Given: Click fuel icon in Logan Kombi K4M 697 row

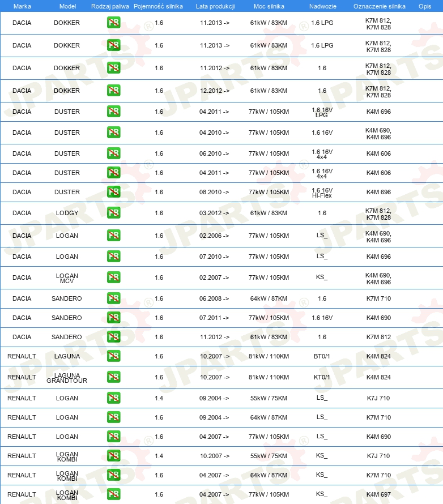Looking at the screenshot, I should click(113, 494).
